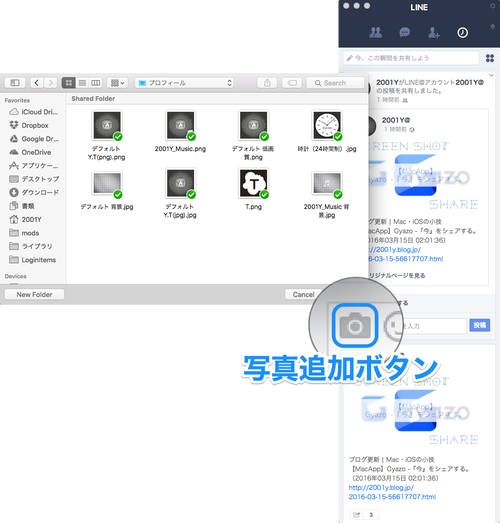This screenshot has width=500, height=523.
Task: Click the LINE notification bell icon
Action: pos(492,27)
